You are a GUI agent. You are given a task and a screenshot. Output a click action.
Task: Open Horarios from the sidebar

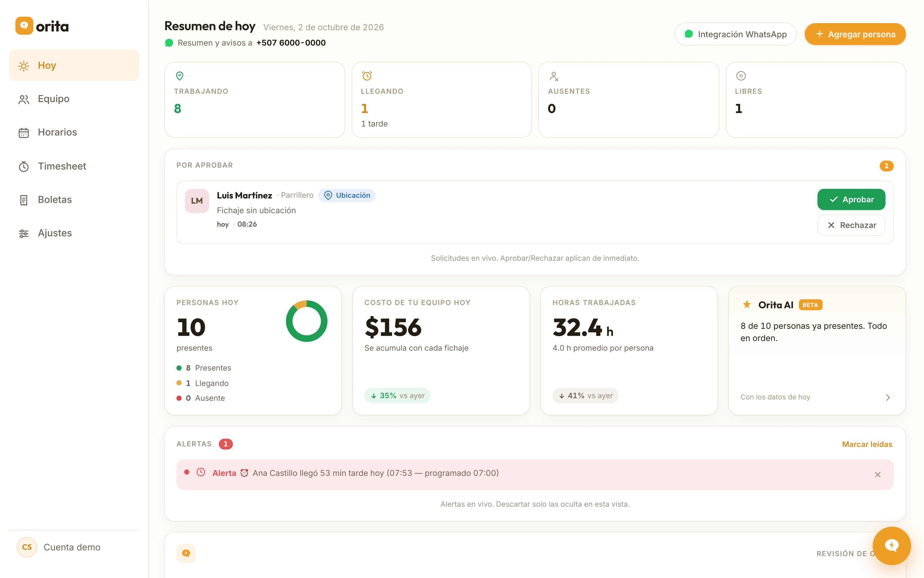(x=74, y=132)
